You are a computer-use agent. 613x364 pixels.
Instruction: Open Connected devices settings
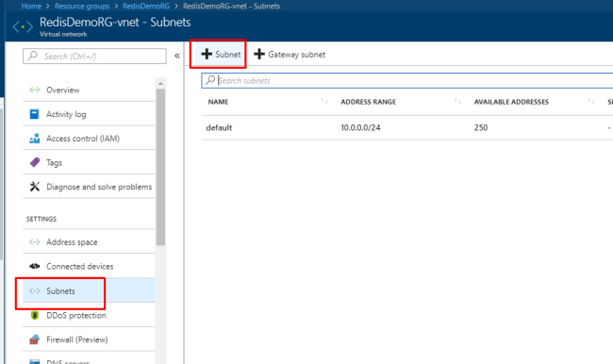tap(89, 266)
